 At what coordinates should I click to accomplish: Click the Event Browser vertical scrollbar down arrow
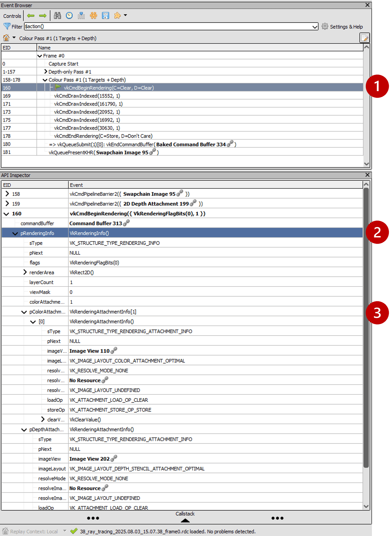[x=366, y=164]
